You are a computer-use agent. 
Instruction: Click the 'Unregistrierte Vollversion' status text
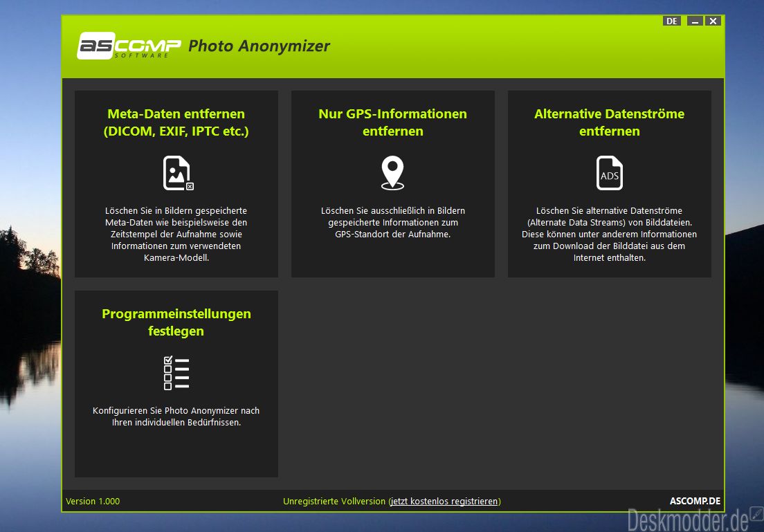coord(334,502)
